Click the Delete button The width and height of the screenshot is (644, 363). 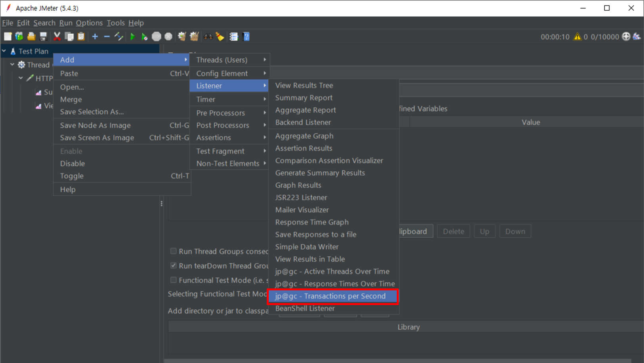click(453, 231)
